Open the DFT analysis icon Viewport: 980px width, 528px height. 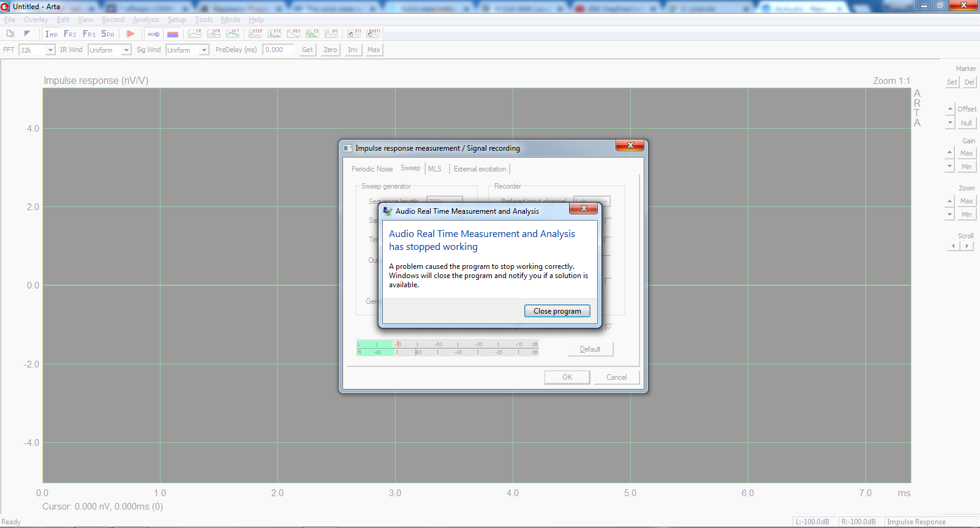(233, 34)
